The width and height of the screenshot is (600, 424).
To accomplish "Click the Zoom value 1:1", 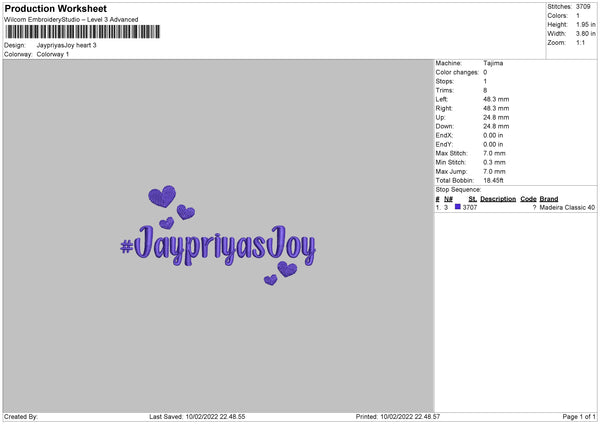I will point(580,42).
